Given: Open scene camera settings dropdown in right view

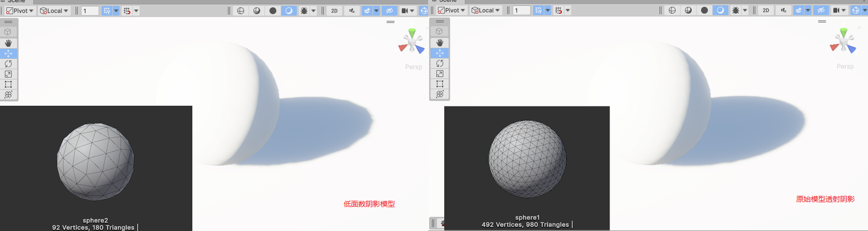Looking at the screenshot, I should 840,10.
